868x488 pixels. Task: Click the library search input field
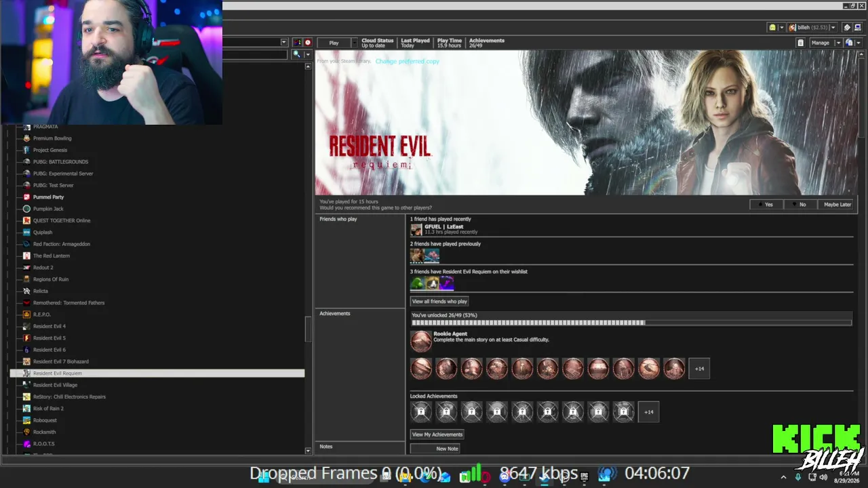[x=256, y=54]
